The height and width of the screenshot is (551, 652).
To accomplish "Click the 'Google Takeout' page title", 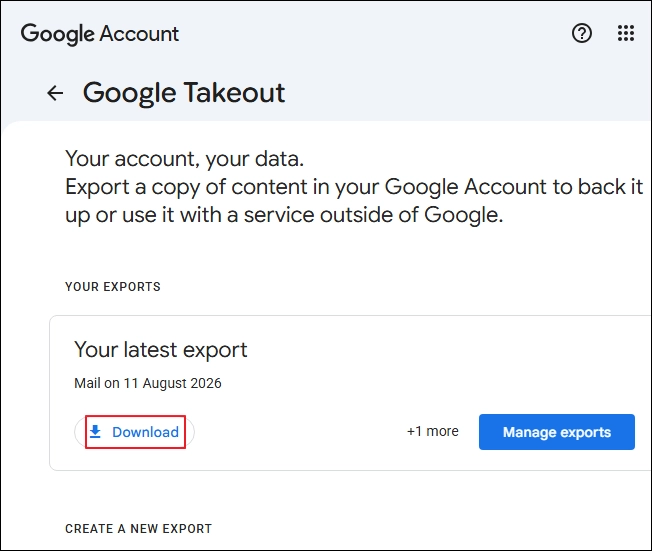I will tap(184, 93).
